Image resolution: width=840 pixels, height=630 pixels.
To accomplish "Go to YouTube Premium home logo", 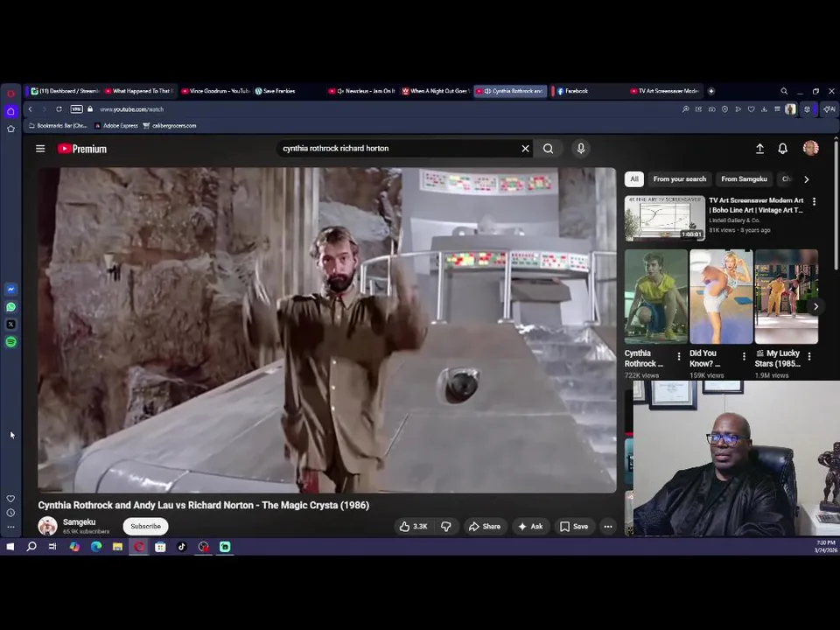I will (82, 149).
